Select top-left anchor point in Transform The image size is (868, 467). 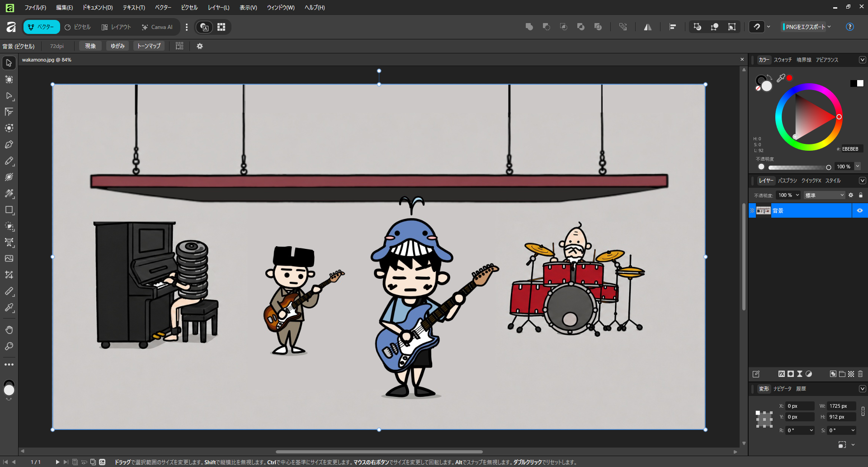[x=758, y=413]
